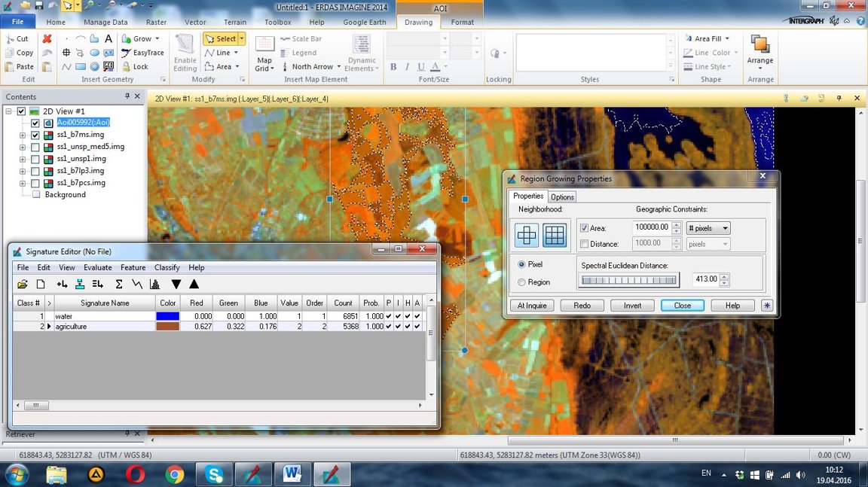Switch to the Terrain ribbon tab
The image size is (868, 487).
[235, 22]
